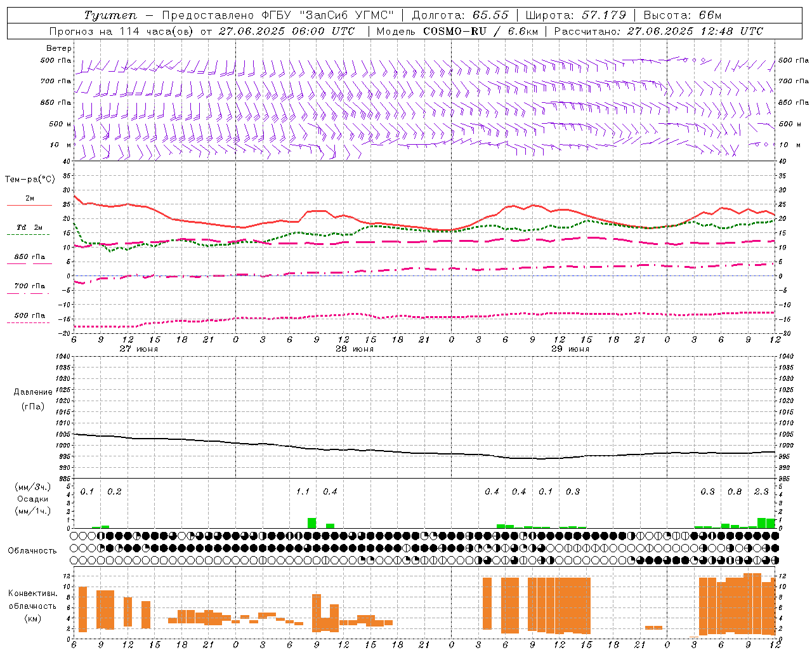812x650 pixels.
Task: Click the "Осадки" precipitation label
Action: [33, 500]
